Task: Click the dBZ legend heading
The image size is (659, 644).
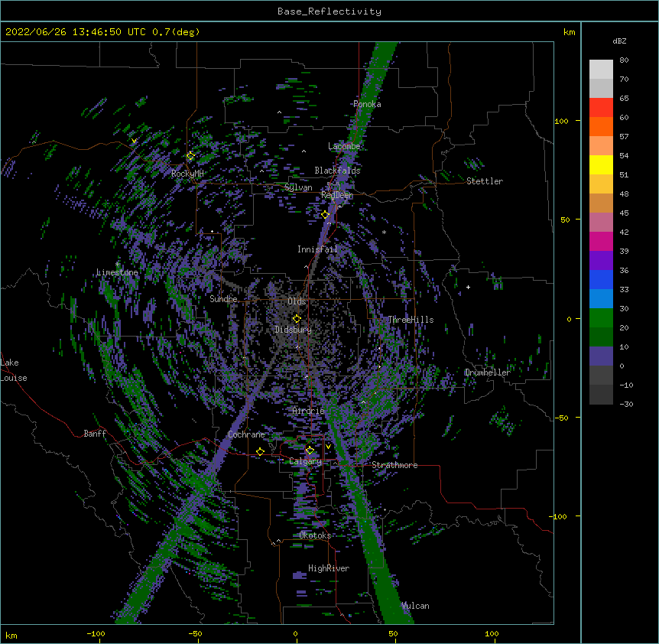Action: 619,41
